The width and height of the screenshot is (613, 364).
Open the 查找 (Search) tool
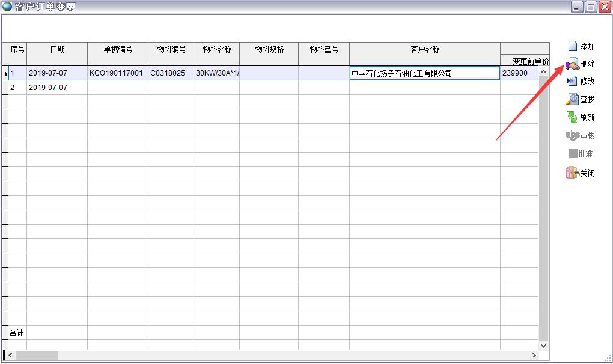pos(572,99)
